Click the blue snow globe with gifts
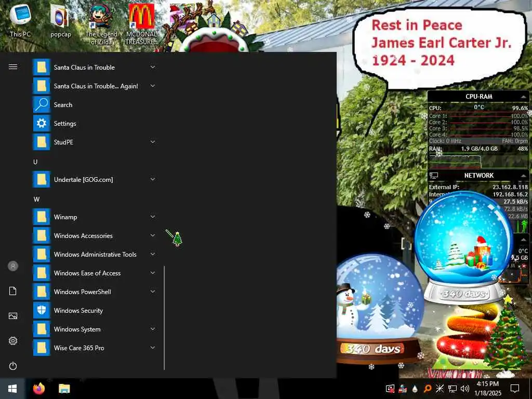The image size is (532, 399). click(463, 247)
